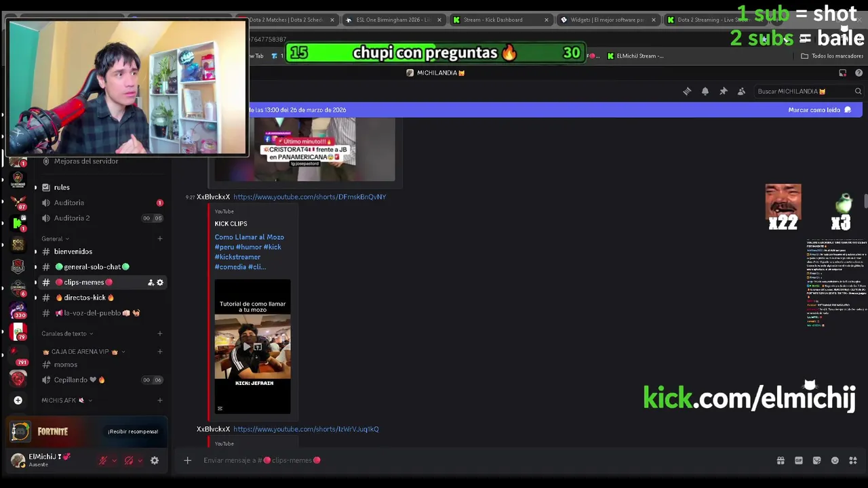Open the green Kick server icon

(18, 222)
